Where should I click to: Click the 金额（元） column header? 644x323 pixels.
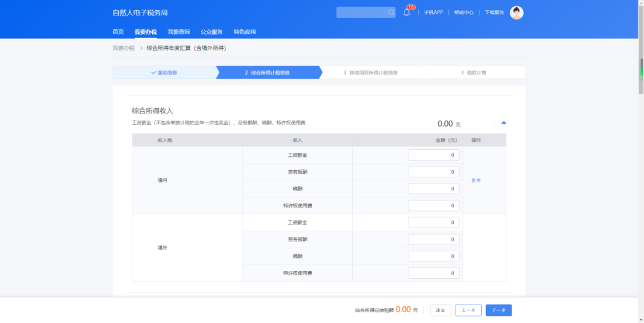446,140
